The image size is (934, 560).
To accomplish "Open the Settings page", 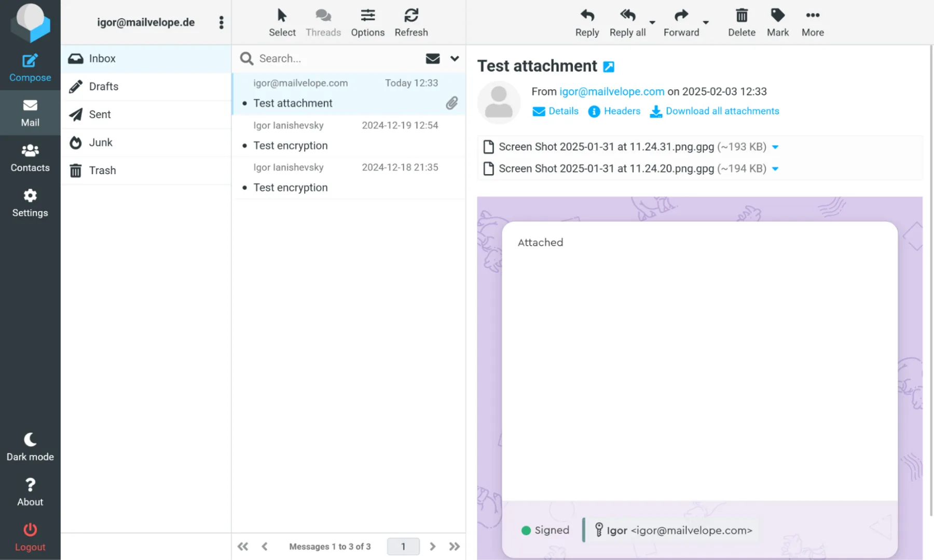I will [30, 203].
